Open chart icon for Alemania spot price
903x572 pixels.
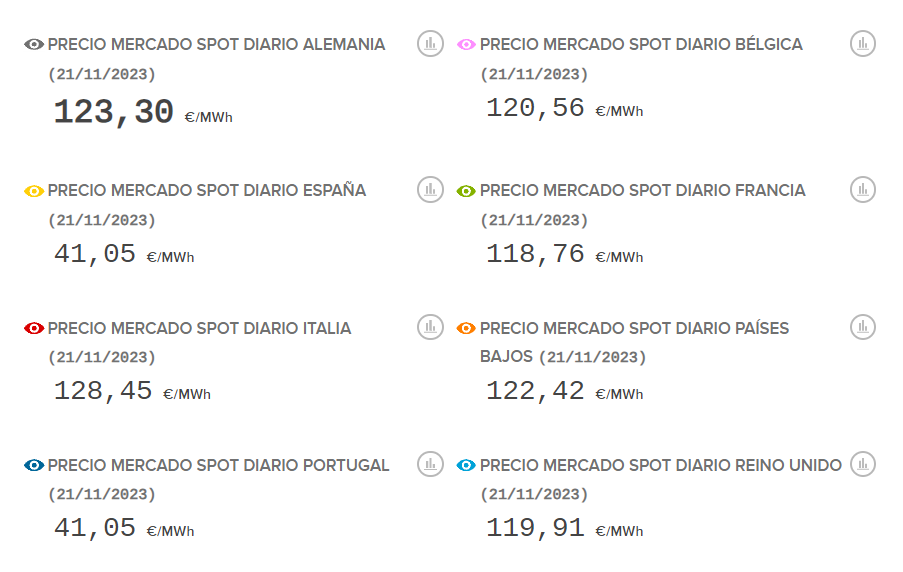tap(430, 43)
